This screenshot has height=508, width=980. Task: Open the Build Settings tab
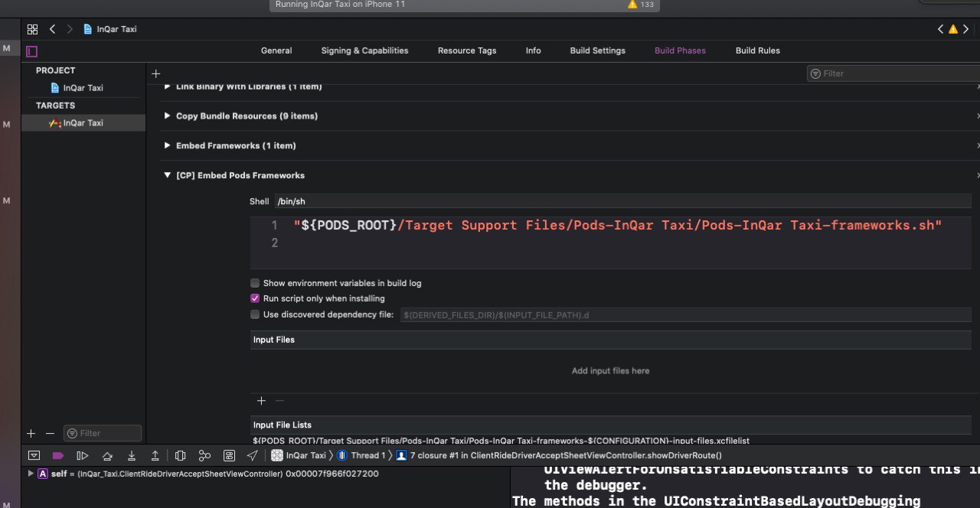click(x=598, y=50)
